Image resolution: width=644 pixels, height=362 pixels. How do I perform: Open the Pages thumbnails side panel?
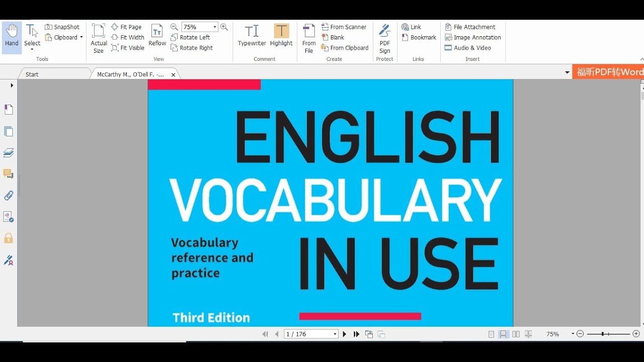9,131
